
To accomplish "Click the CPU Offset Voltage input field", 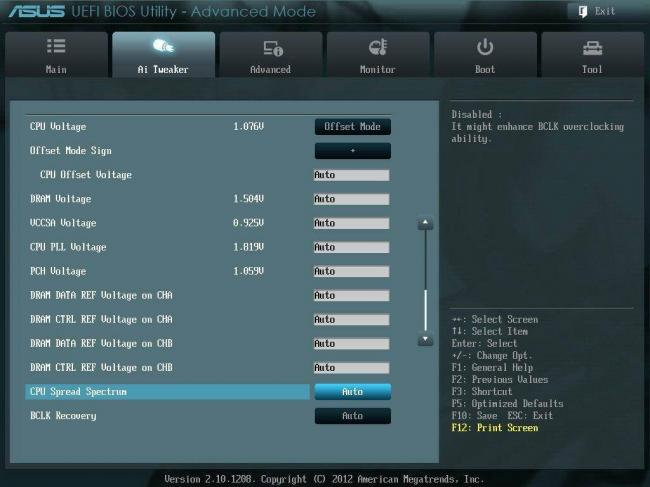I will 352,175.
